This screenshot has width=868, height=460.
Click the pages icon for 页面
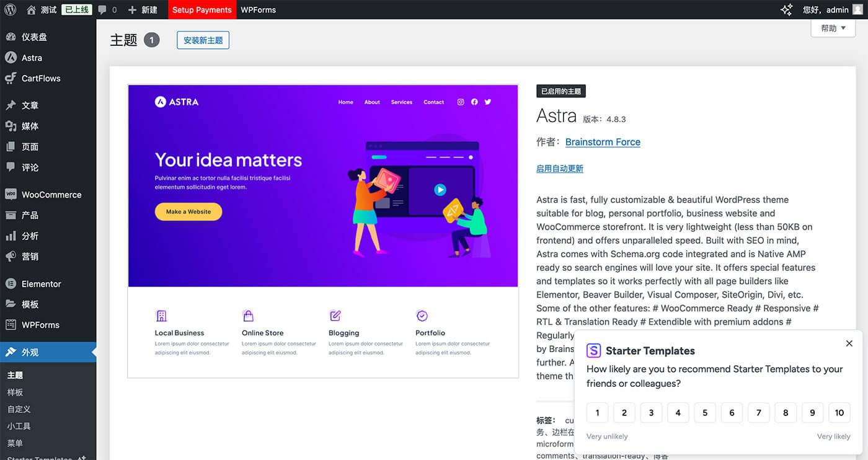pyautogui.click(x=11, y=146)
